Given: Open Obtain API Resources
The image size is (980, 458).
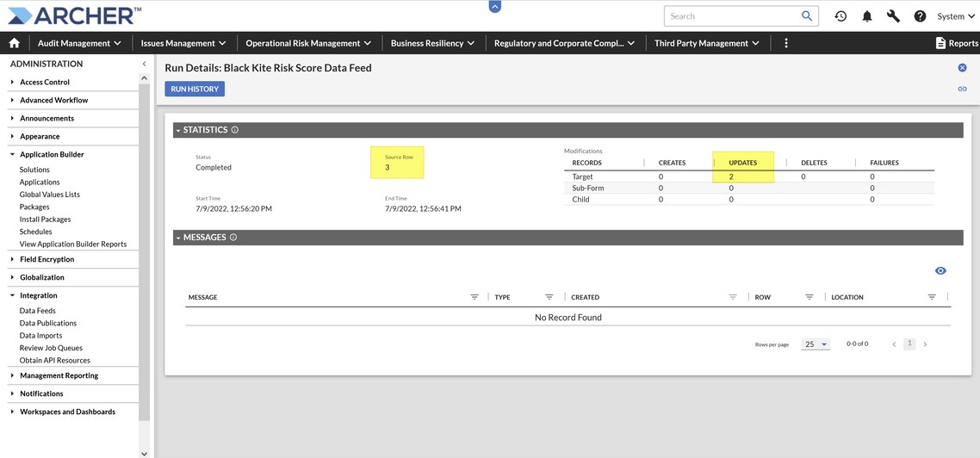Looking at the screenshot, I should [x=55, y=361].
